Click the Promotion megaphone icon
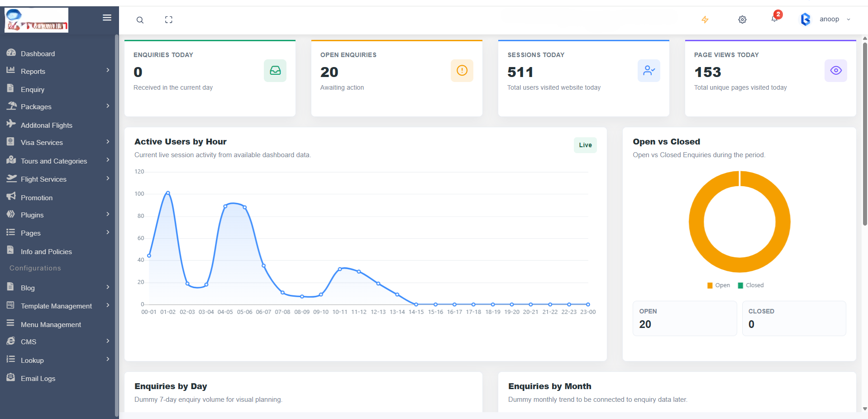868x419 pixels. point(11,196)
